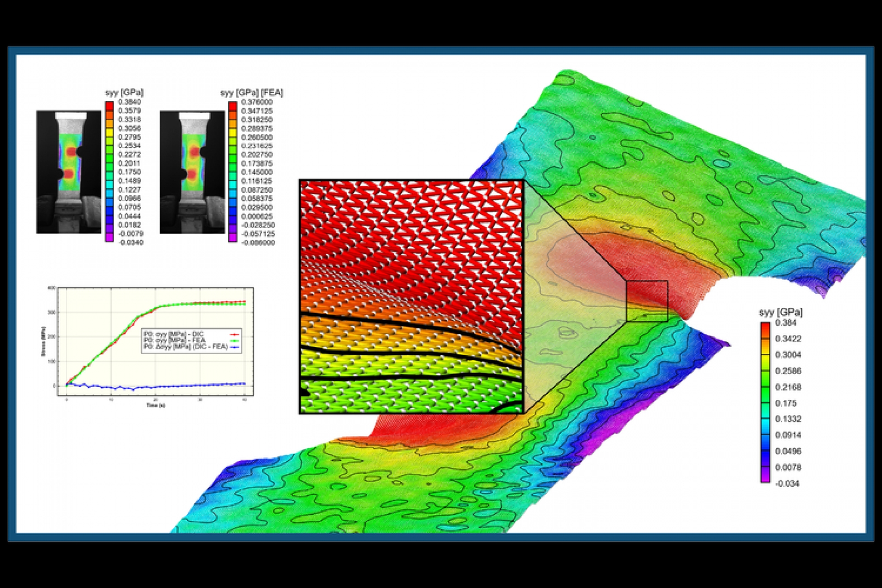Click the FEA specimen photo thumbnail

tap(192, 172)
